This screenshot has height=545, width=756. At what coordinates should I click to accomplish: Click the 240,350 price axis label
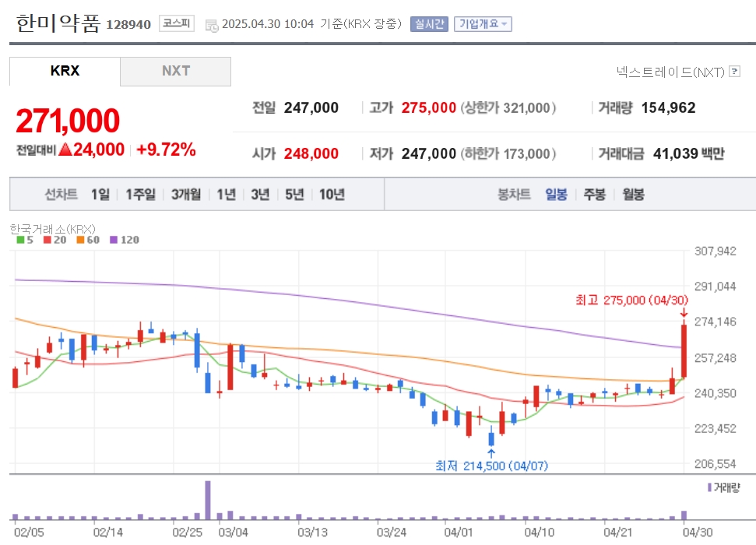(715, 393)
